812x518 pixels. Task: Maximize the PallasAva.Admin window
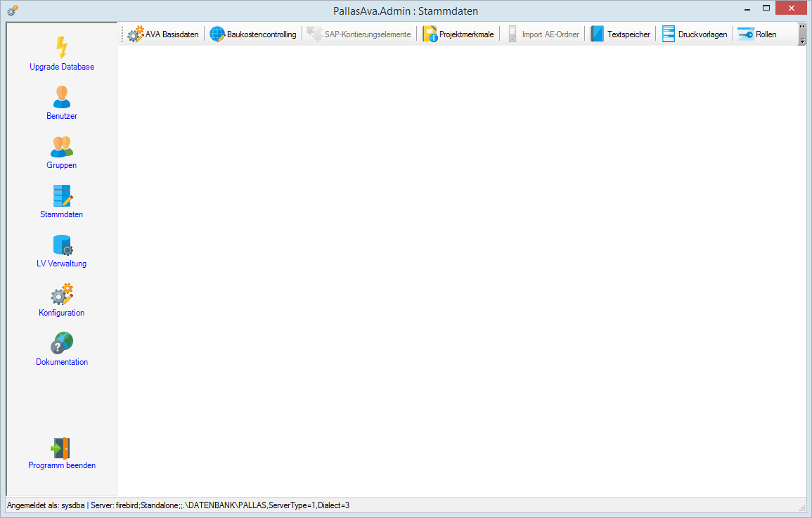coord(766,9)
